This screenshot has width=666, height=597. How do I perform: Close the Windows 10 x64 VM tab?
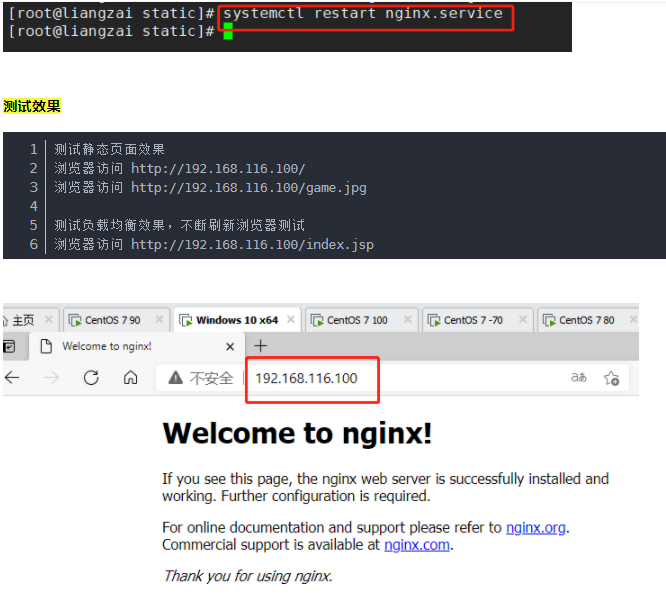point(291,319)
